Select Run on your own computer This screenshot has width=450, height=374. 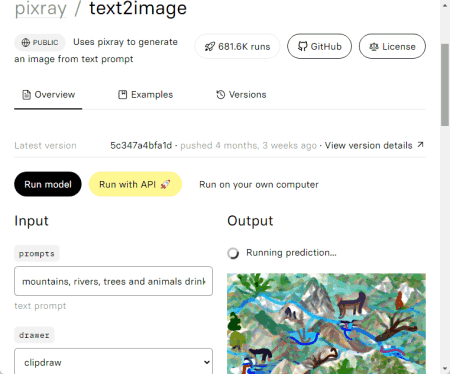click(259, 184)
